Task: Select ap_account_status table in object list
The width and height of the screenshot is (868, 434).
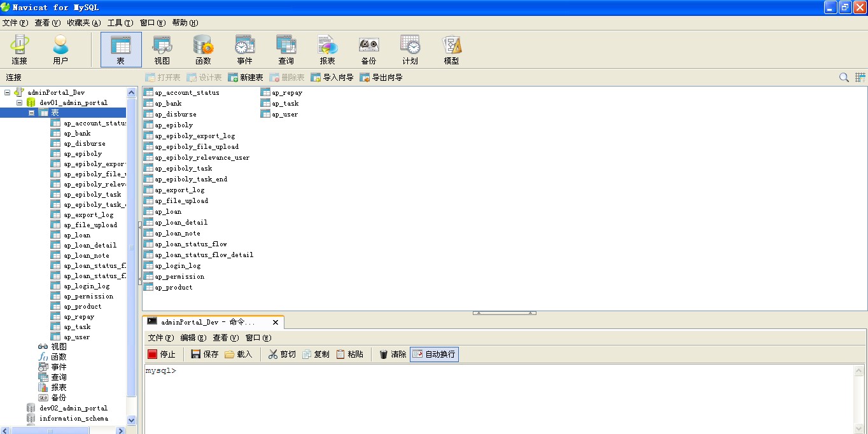Action: pos(187,92)
